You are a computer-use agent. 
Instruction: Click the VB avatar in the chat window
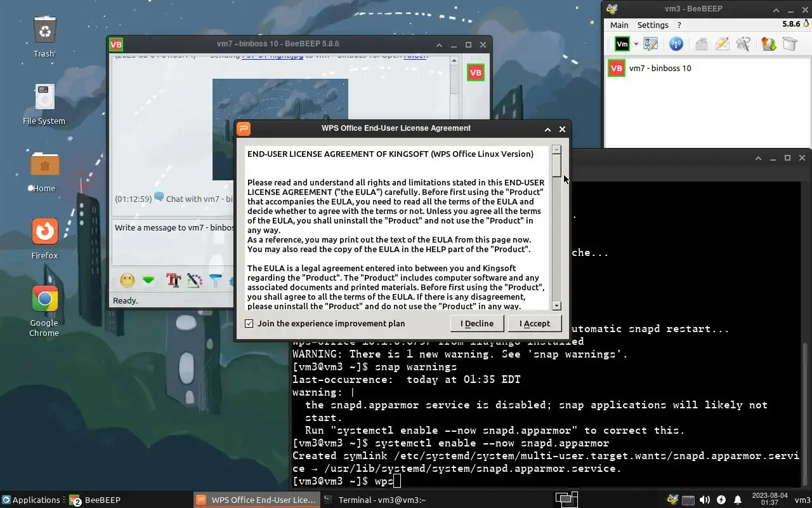tap(475, 72)
